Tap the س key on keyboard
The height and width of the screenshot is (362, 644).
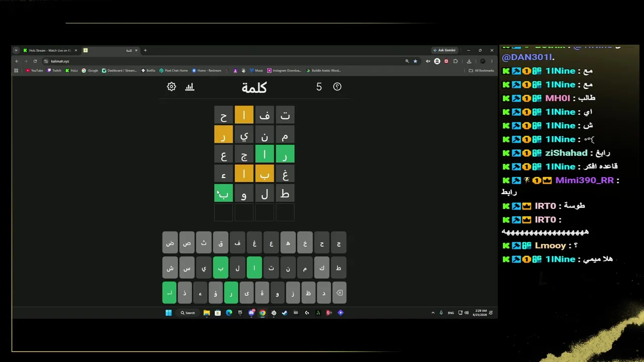[187, 268]
